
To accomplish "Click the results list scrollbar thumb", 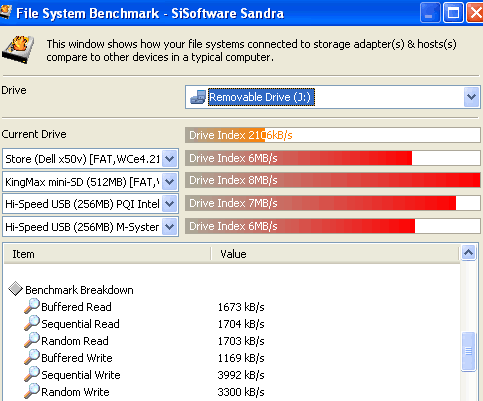I will coord(468,351).
